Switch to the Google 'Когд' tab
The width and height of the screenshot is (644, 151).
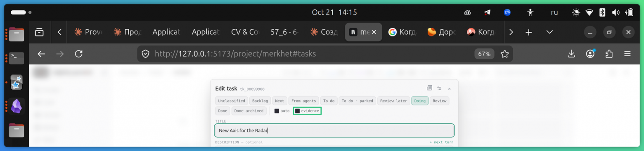click(402, 32)
